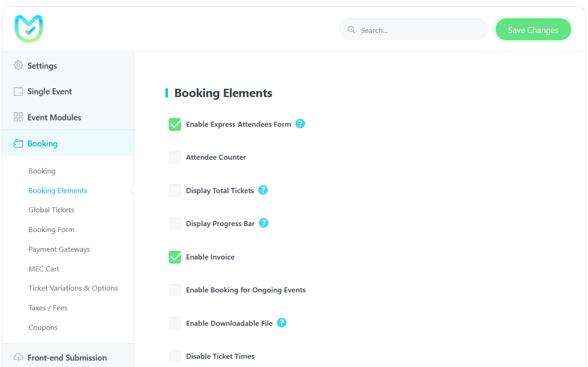Image resolution: width=588 pixels, height=367 pixels.
Task: Enable the Attendee Counter checkbox
Action: [x=175, y=157]
